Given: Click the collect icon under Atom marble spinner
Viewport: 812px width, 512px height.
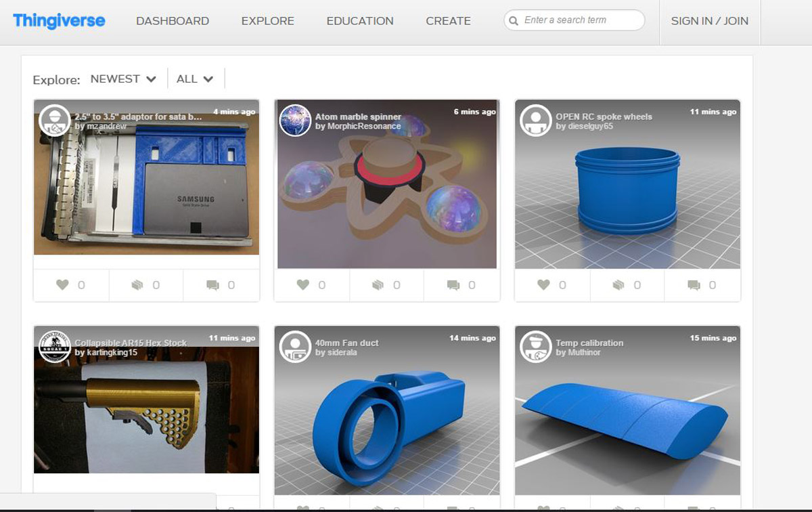Looking at the screenshot, I should (x=378, y=285).
